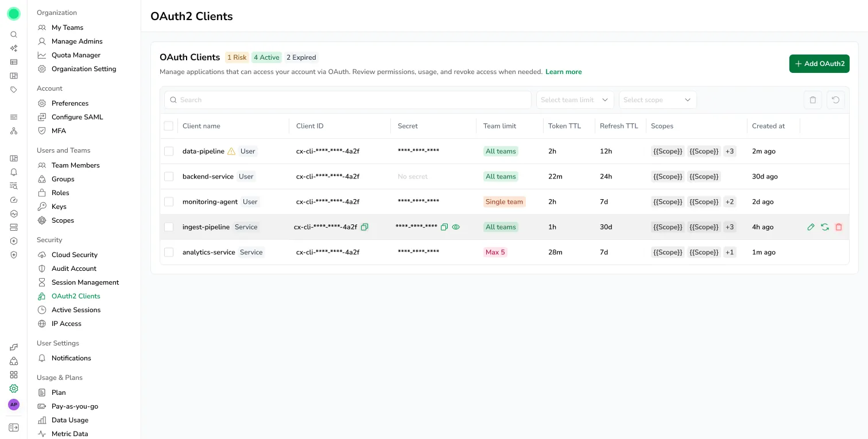Viewport: 868px width, 439px height.
Task: Navigate to Session Management
Action: [85, 282]
